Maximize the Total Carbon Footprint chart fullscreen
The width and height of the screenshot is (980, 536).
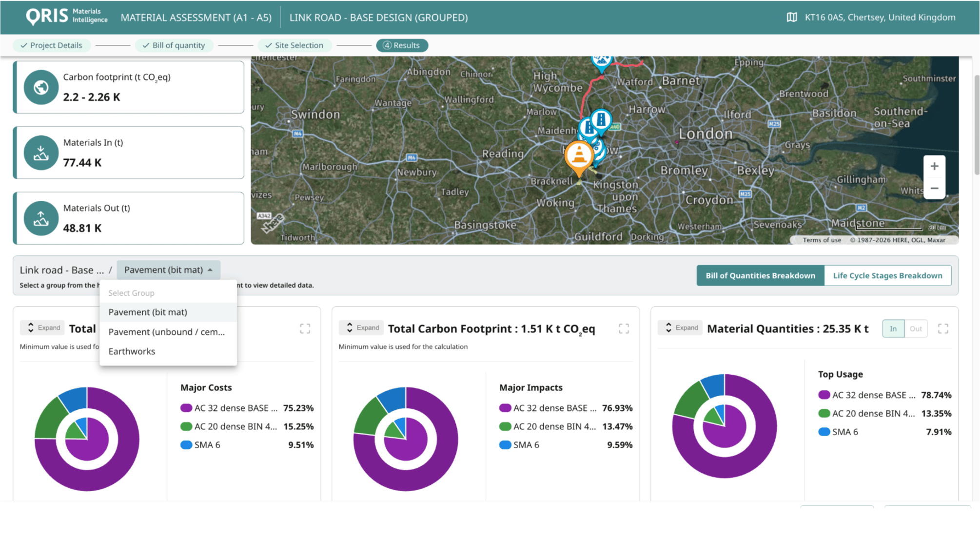coord(624,328)
